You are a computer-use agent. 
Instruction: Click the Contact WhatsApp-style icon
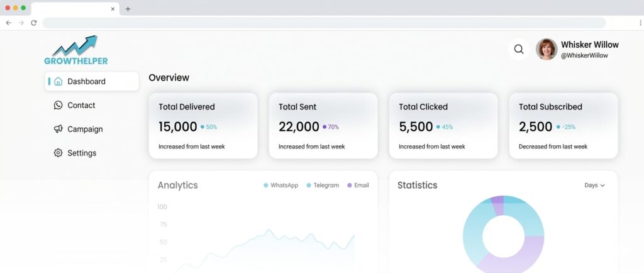[58, 105]
